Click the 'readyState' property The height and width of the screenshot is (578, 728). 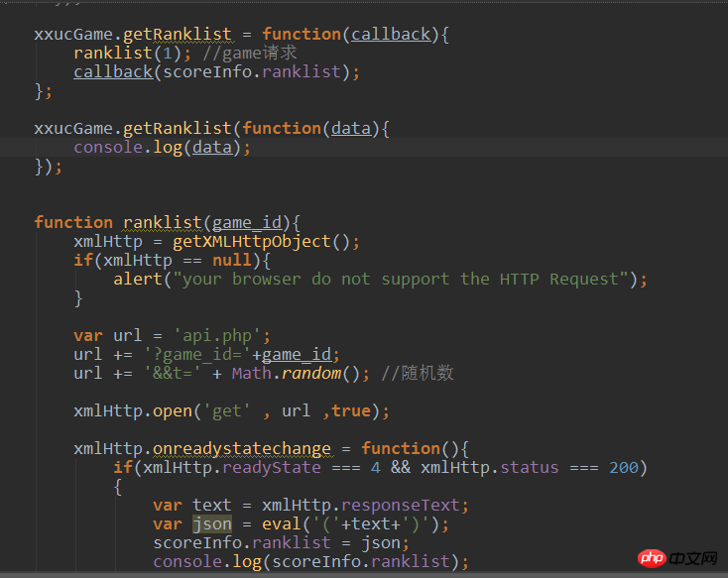(272, 468)
